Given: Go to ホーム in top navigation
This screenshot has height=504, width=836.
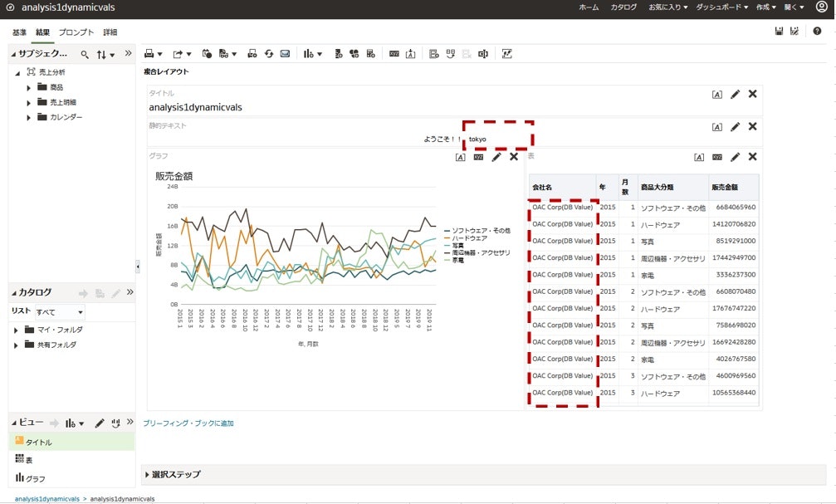Looking at the screenshot, I should (589, 7).
